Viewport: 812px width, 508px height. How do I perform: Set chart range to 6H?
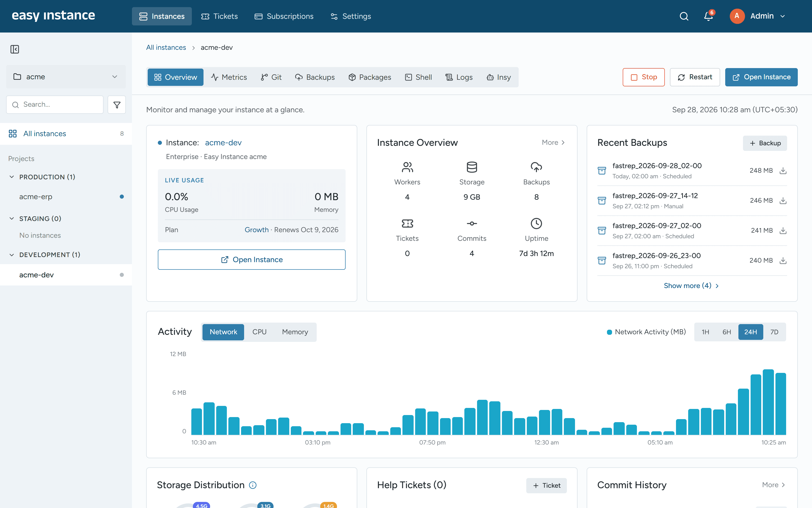[x=726, y=332]
